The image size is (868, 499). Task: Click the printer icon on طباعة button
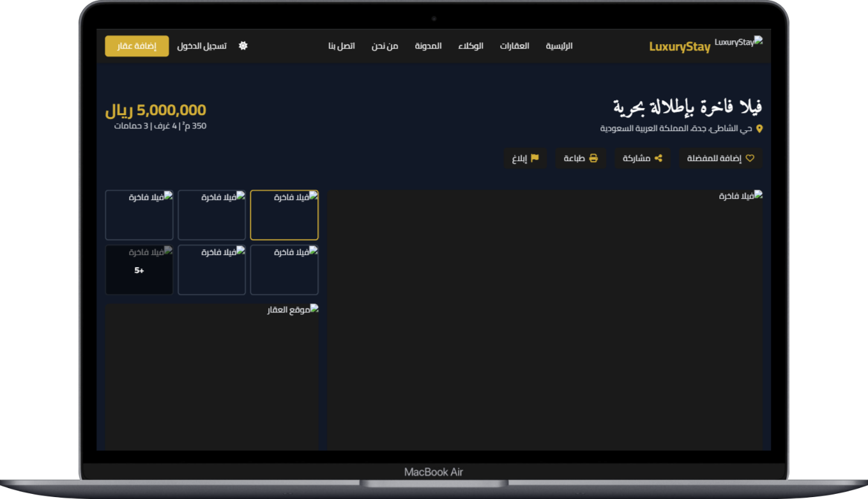pos(593,158)
